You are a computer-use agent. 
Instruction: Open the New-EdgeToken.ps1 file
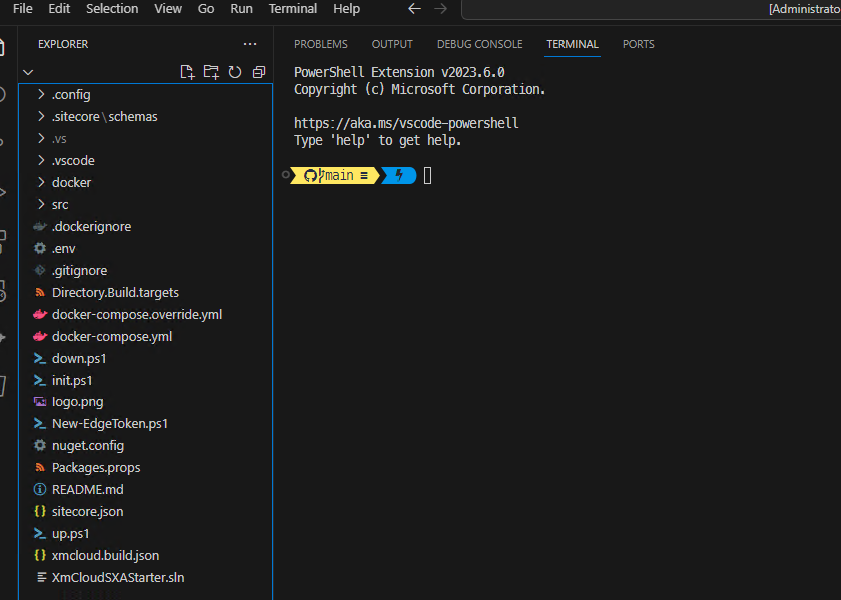pos(109,424)
